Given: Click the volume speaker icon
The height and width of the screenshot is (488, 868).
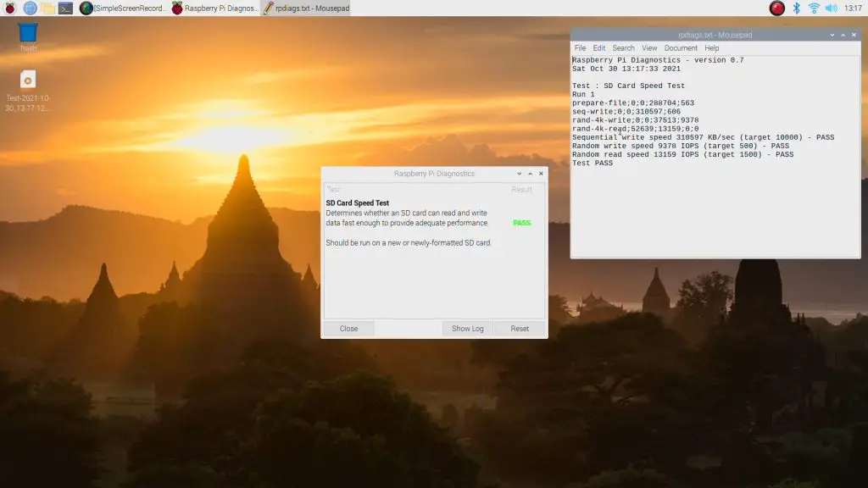Looking at the screenshot, I should click(831, 8).
